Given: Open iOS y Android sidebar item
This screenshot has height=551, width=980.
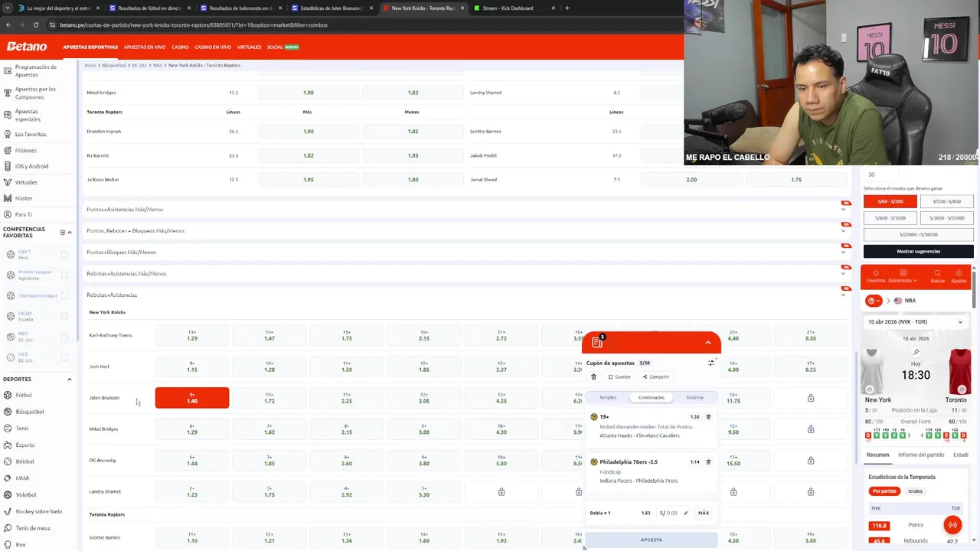Looking at the screenshot, I should coord(31,166).
